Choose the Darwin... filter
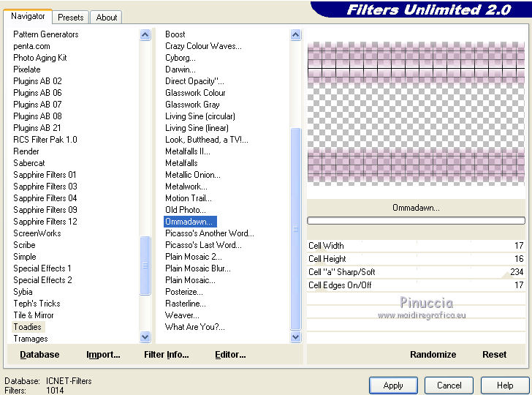This screenshot has width=532, height=395. tap(180, 69)
